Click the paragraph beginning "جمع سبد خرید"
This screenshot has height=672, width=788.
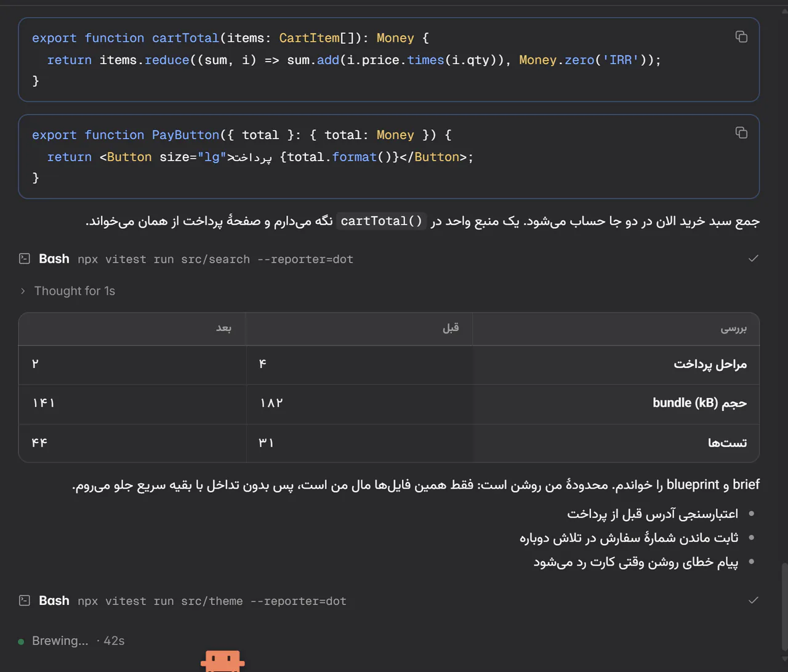click(x=422, y=222)
